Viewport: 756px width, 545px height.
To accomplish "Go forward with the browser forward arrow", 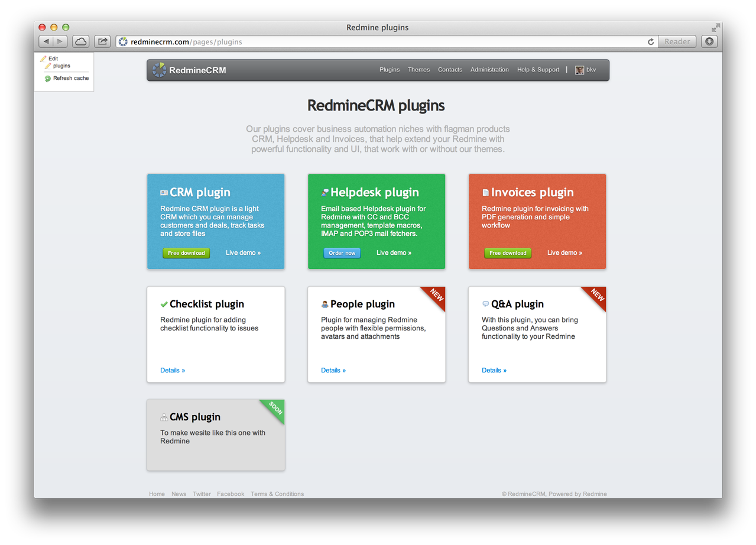I will [60, 41].
